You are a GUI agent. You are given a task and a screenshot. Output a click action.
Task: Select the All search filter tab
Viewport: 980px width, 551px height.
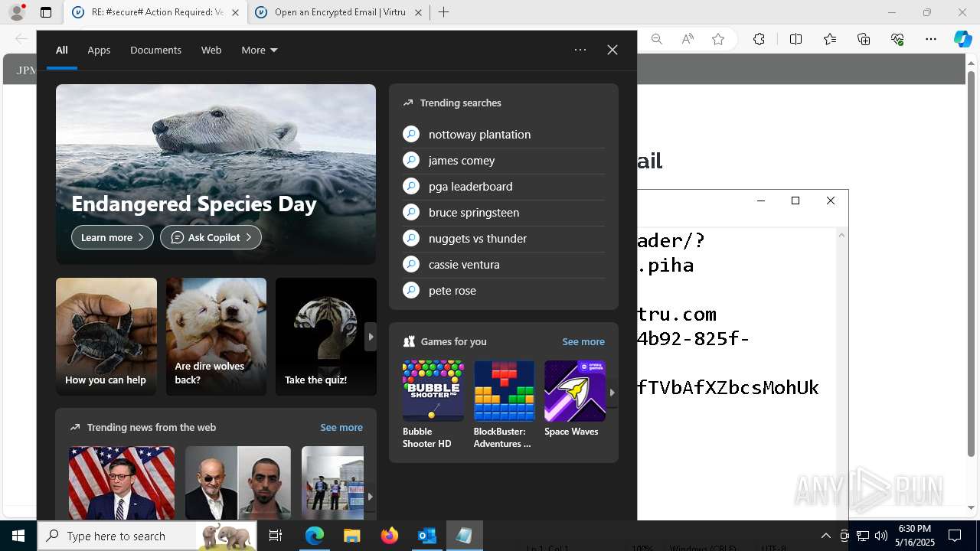pos(62,50)
